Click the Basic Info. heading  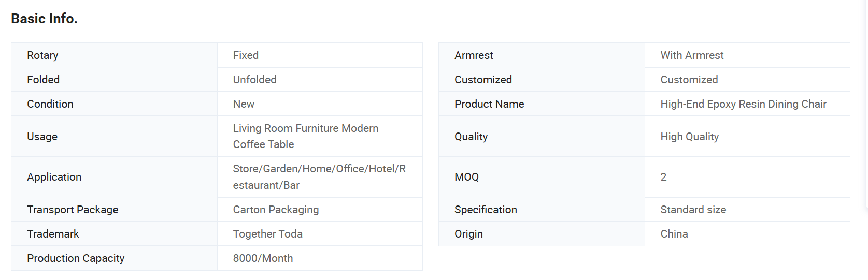[x=44, y=19]
